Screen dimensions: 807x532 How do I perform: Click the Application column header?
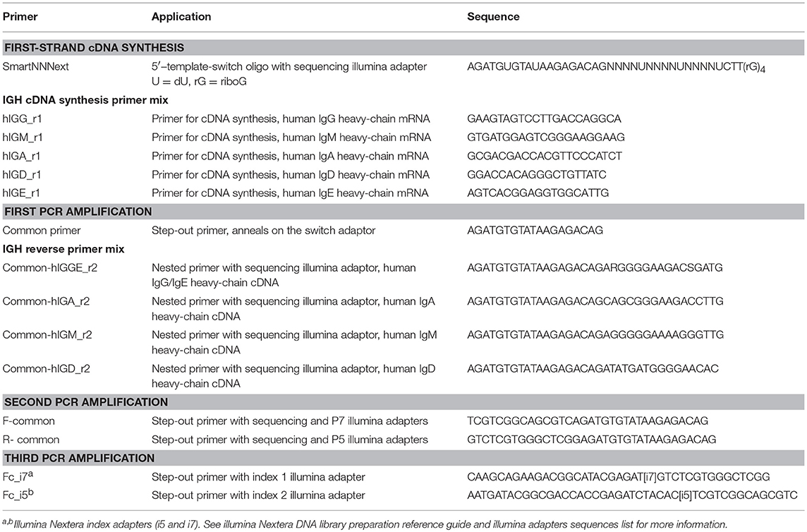click(x=181, y=16)
